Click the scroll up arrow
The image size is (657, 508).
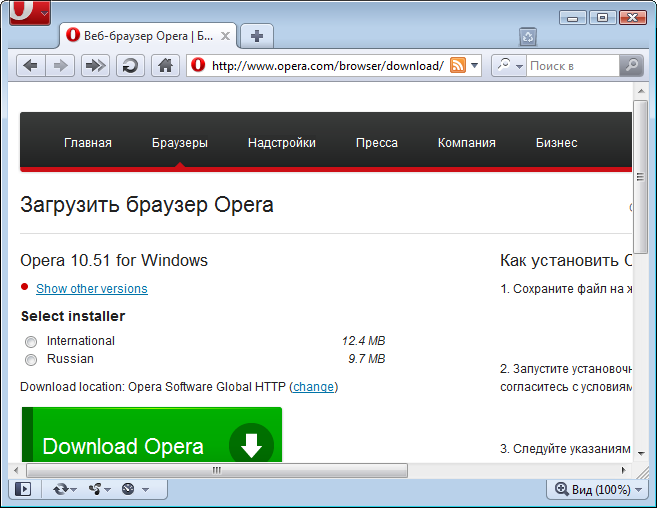click(x=641, y=91)
